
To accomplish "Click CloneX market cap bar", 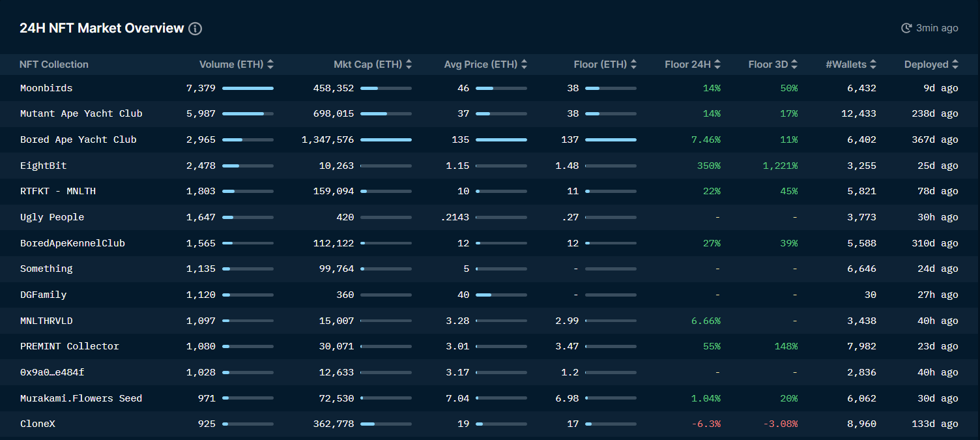I will [386, 424].
